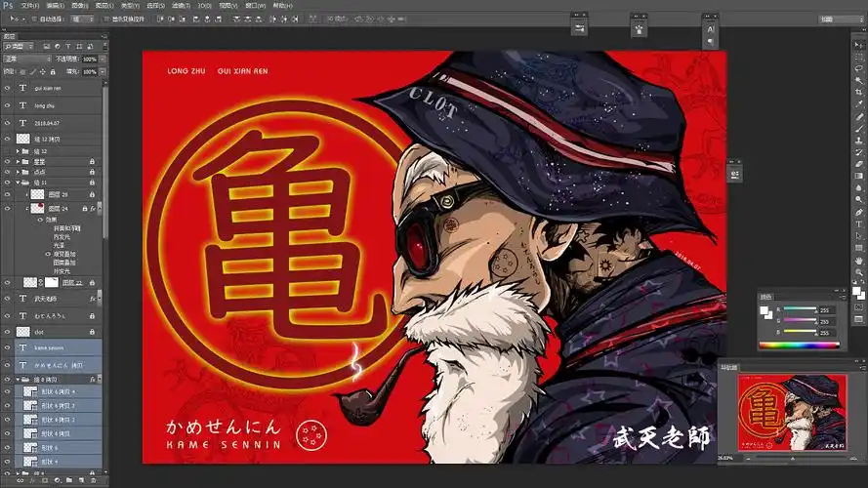Click the B slider in Color panel
This screenshot has width=868, height=488.
[800, 332]
